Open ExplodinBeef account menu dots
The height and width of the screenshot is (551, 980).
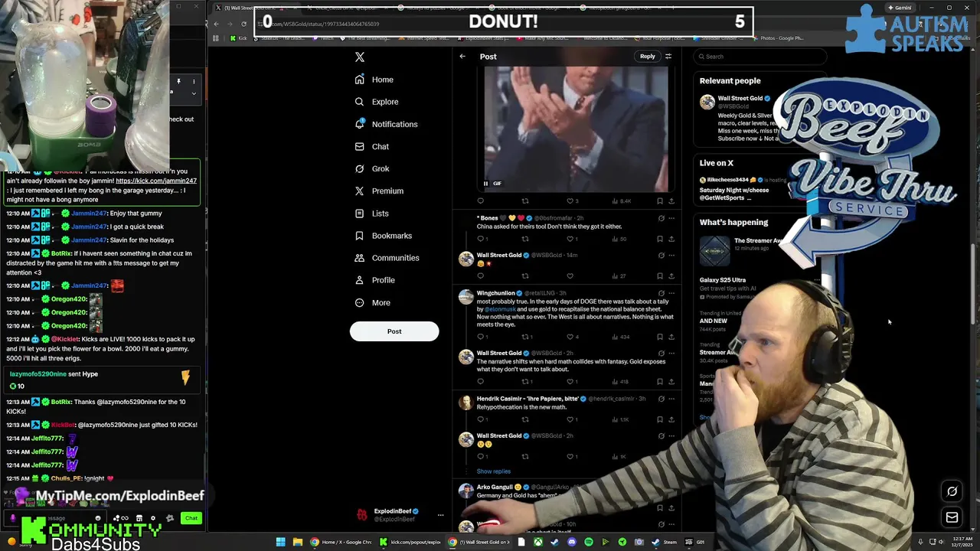[440, 515]
